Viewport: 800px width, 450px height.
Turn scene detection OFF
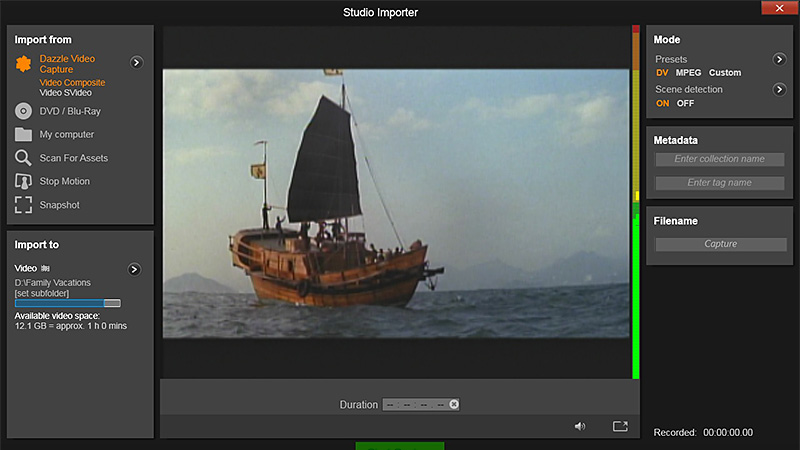pos(685,103)
